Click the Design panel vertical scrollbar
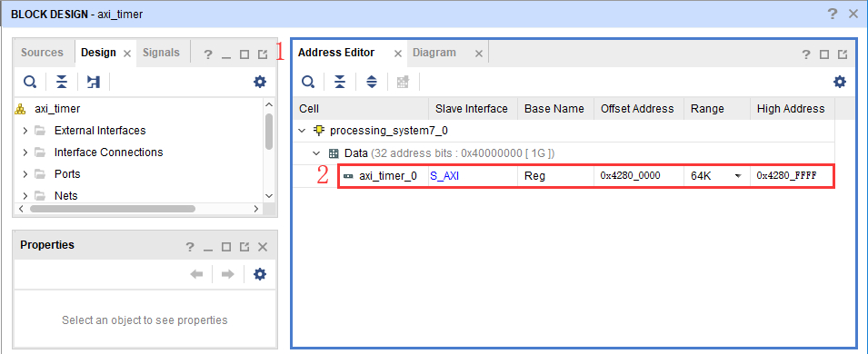The width and height of the screenshot is (868, 354). (269, 131)
